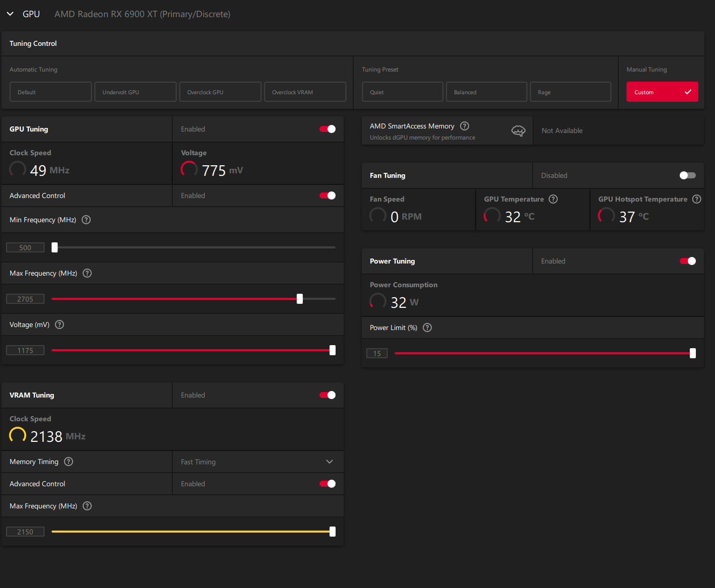Click the Power Limit 15 value field
The width and height of the screenshot is (715, 588).
(x=377, y=353)
